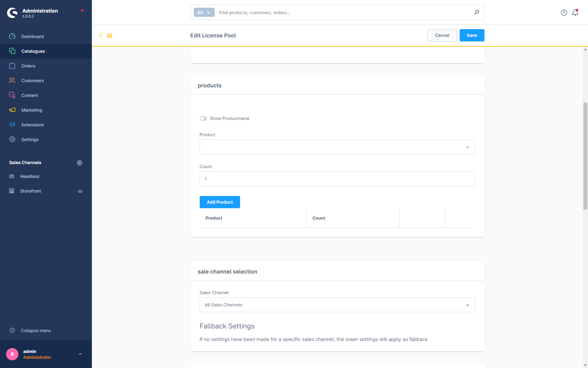
Task: Open the Catalogues menu item
Action: pyautogui.click(x=46, y=51)
